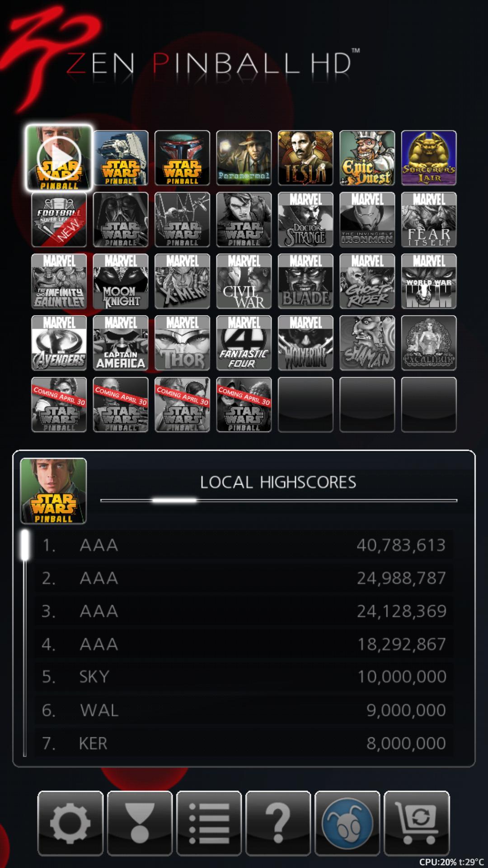Click the highscore list vertical scrollbar

(25, 643)
